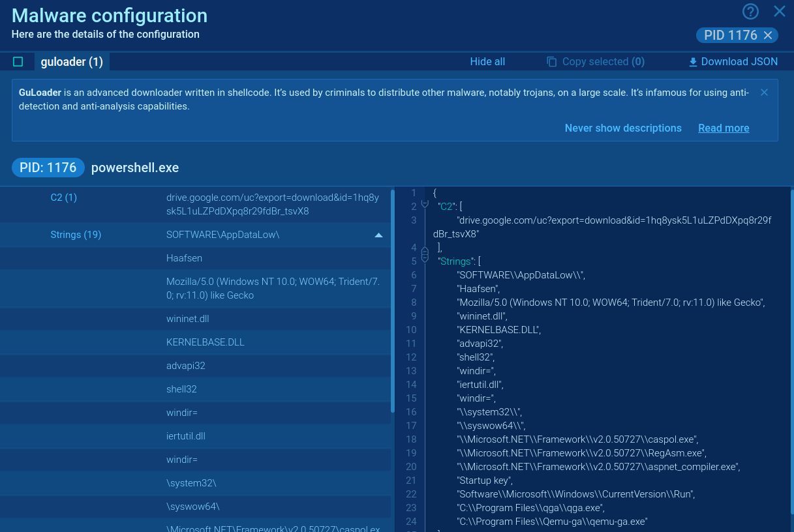
Task: Fold the C2 array in JSON
Action: 425,204
